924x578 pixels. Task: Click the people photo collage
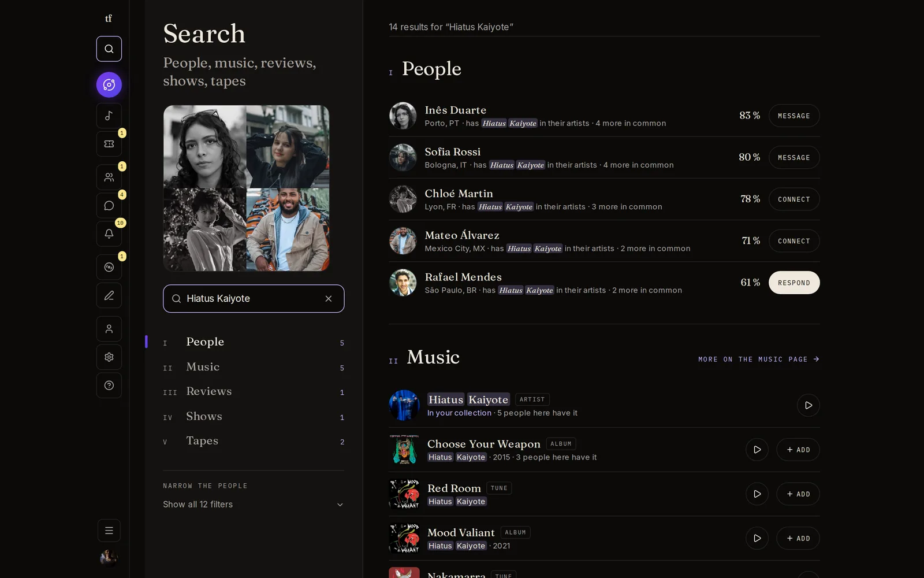pyautogui.click(x=247, y=188)
